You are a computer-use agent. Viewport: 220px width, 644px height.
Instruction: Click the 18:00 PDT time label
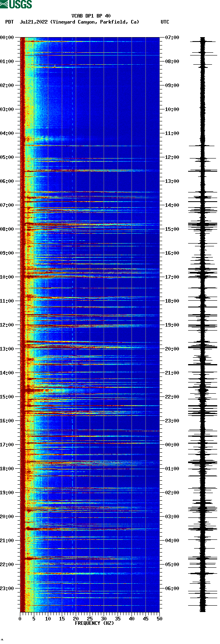pos(7,469)
